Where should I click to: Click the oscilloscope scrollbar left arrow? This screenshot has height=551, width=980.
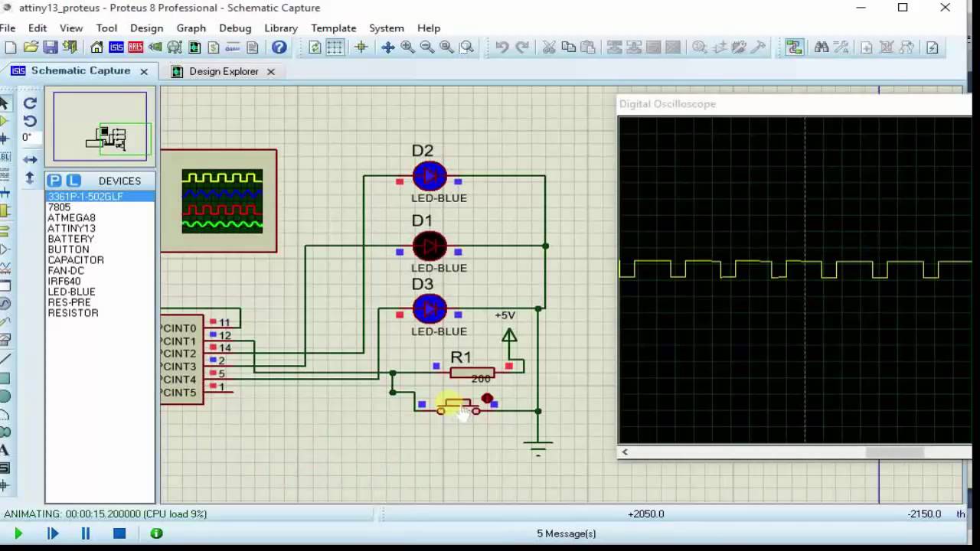[x=625, y=452]
